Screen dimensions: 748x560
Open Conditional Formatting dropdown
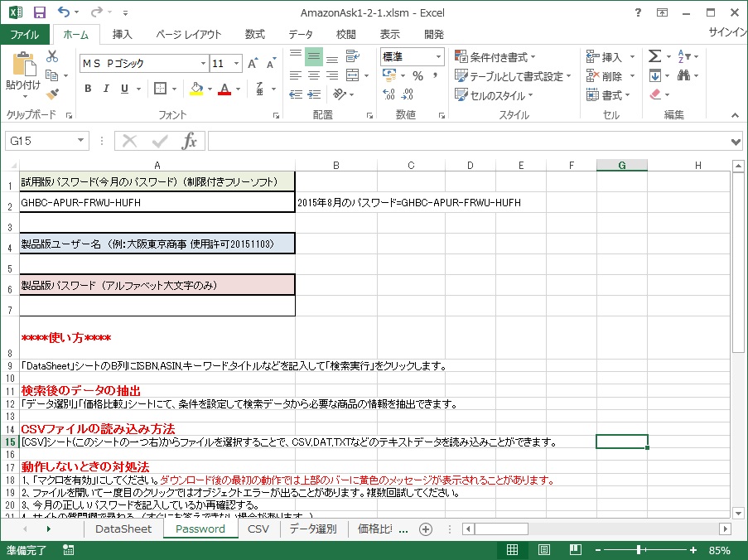(495, 57)
